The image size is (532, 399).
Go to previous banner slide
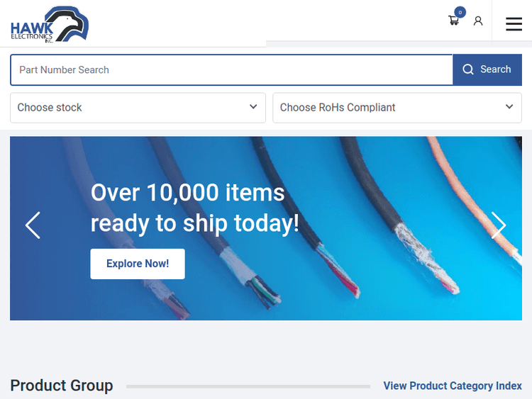point(33,225)
